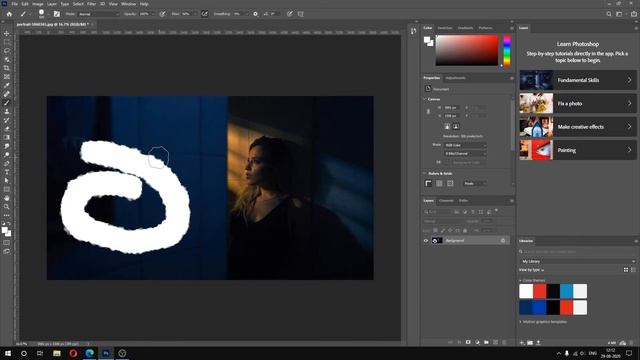Toggle airbrush build-up effects
640x360 pixels.
click(204, 14)
